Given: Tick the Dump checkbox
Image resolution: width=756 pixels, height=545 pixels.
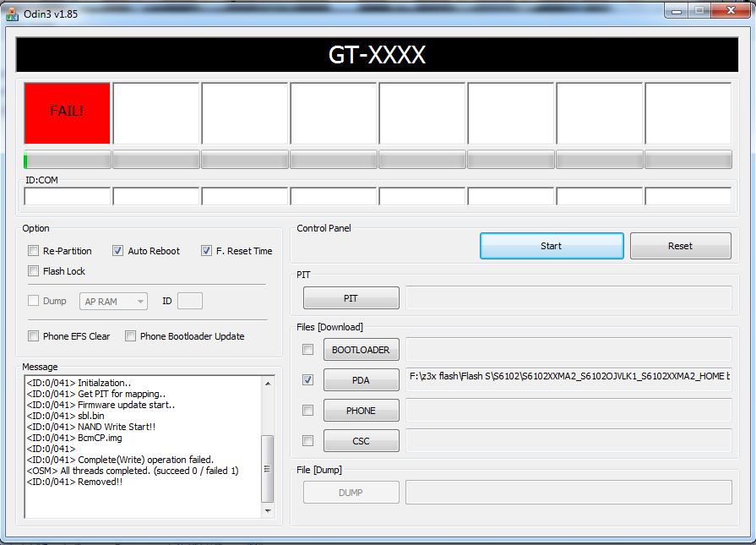Looking at the screenshot, I should pyautogui.click(x=33, y=301).
